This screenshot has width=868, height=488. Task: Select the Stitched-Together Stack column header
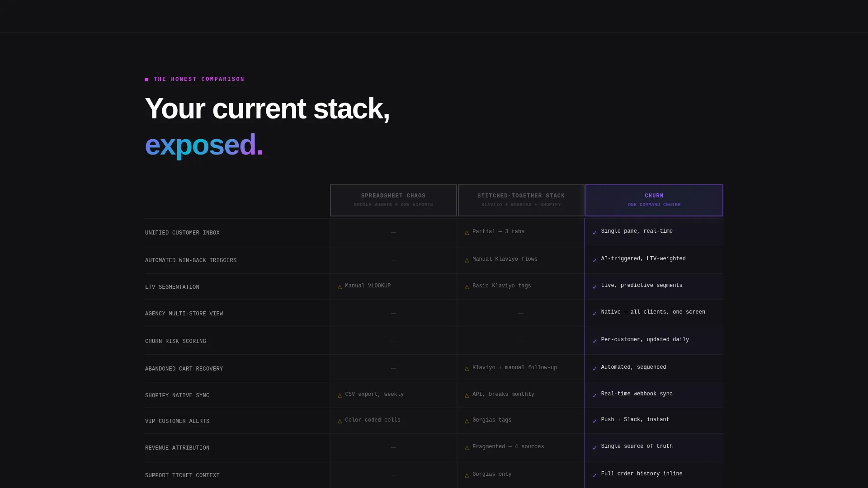pyautogui.click(x=521, y=200)
